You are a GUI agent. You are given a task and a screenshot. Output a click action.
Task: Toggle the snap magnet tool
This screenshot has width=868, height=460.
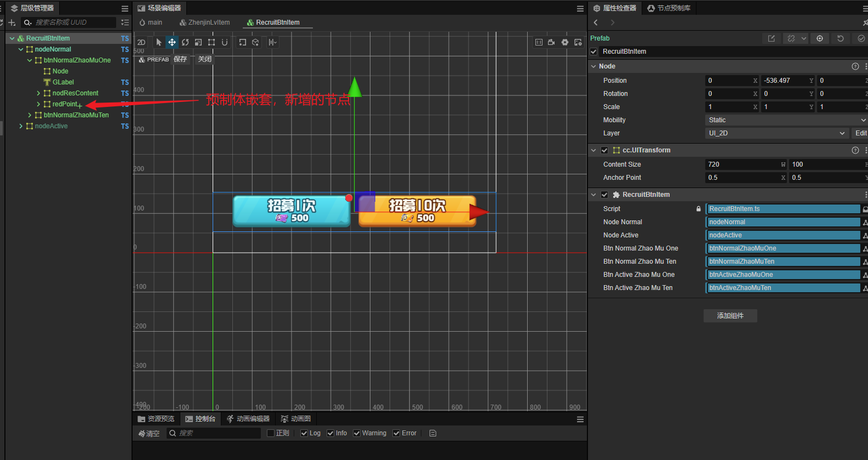coord(225,42)
